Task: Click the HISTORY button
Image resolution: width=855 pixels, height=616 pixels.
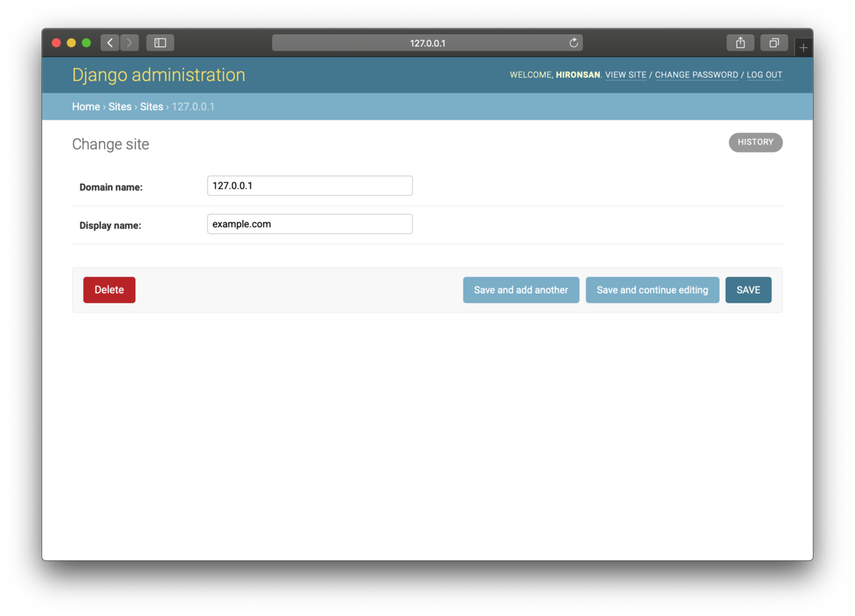Action: tap(755, 142)
